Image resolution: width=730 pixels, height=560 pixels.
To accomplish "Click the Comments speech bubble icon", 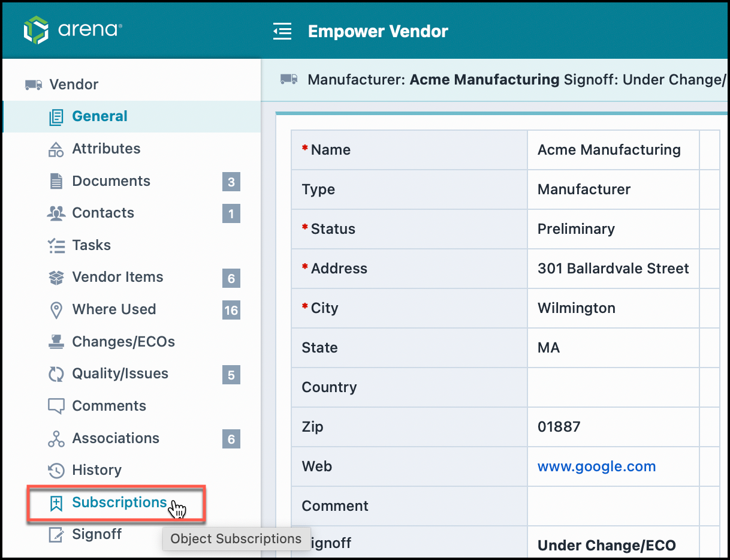I will click(x=56, y=407).
